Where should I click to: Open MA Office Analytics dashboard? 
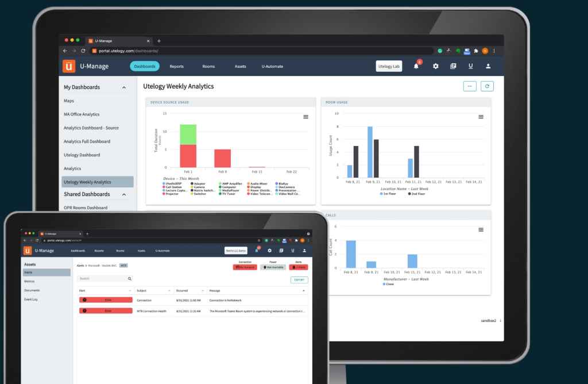pyautogui.click(x=82, y=114)
